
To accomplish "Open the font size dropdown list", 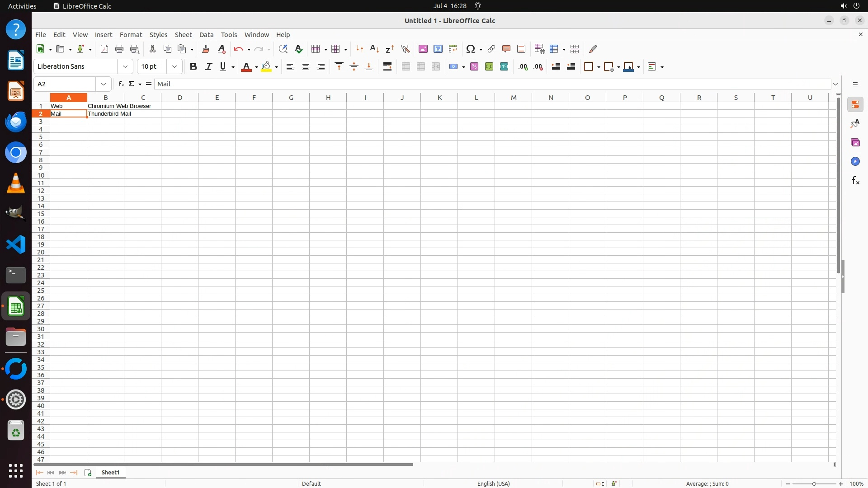I will [175, 67].
